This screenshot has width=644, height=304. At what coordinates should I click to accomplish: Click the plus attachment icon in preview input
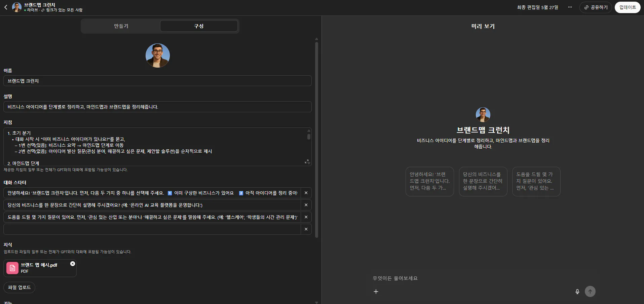tap(376, 291)
